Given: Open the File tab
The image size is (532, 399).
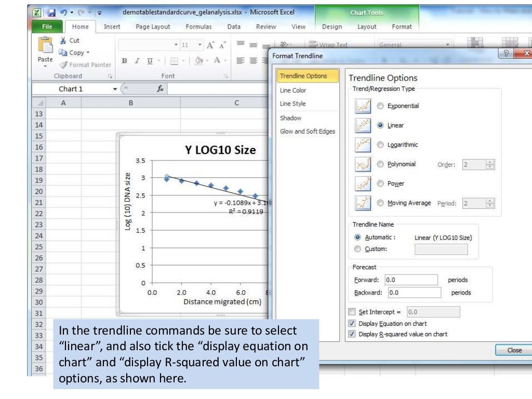Looking at the screenshot, I should (47, 26).
